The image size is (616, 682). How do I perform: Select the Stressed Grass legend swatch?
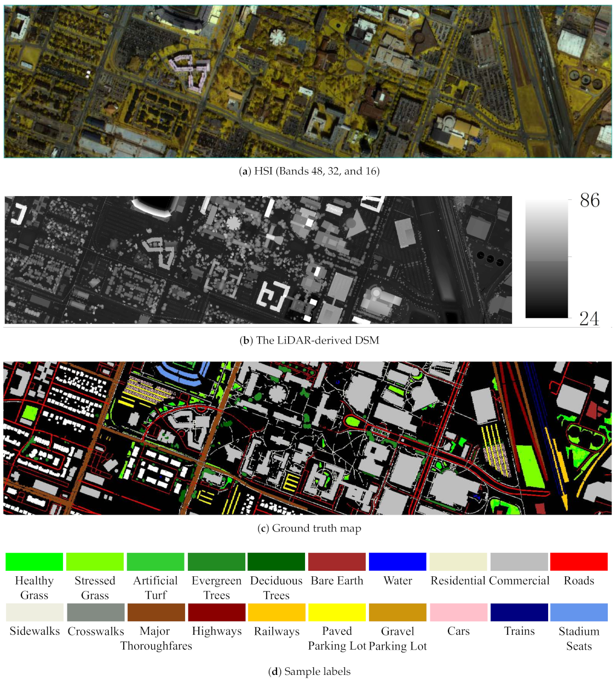tap(95, 561)
